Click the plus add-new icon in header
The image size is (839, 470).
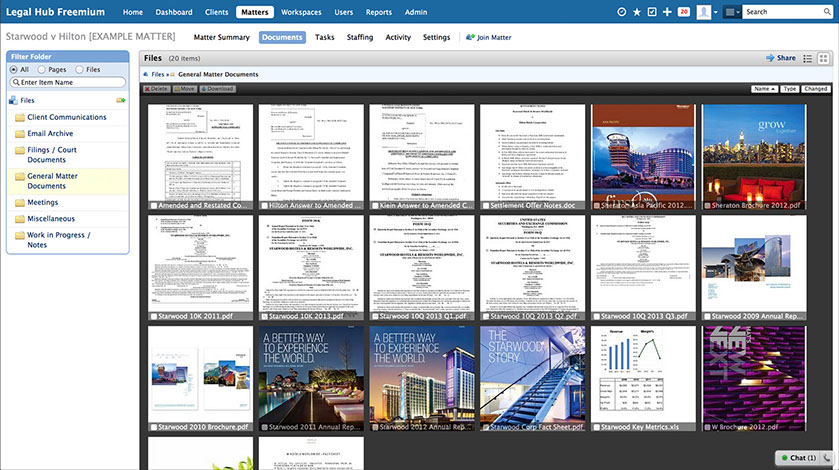[x=667, y=12]
